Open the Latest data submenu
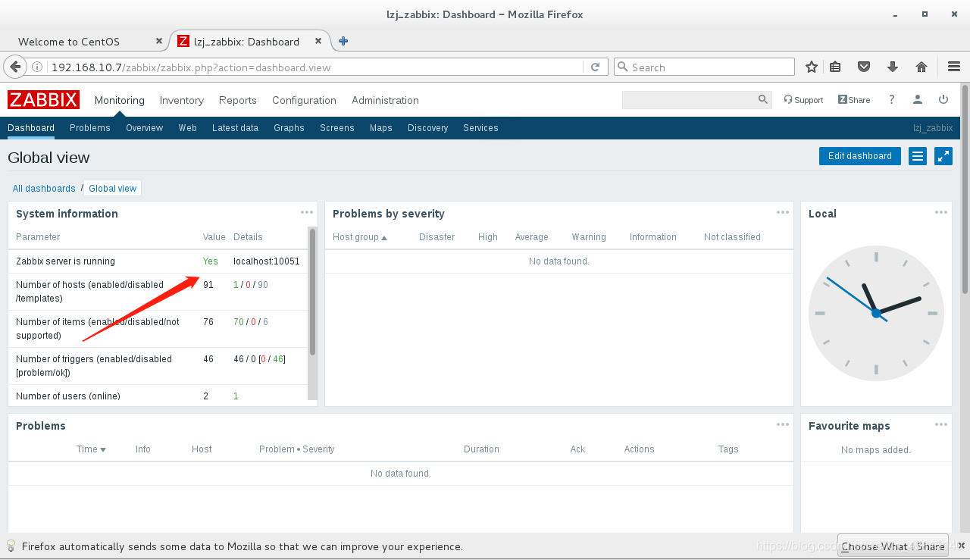Screen dimensions: 970x560 coord(235,128)
